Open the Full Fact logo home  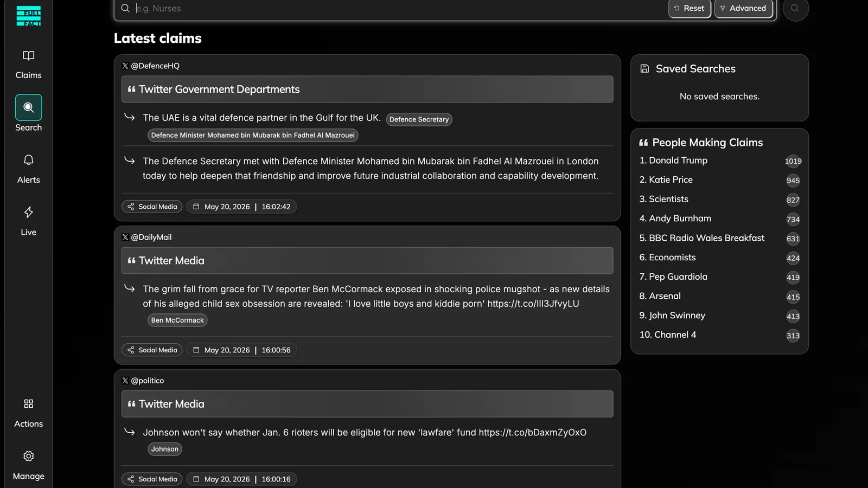[29, 16]
